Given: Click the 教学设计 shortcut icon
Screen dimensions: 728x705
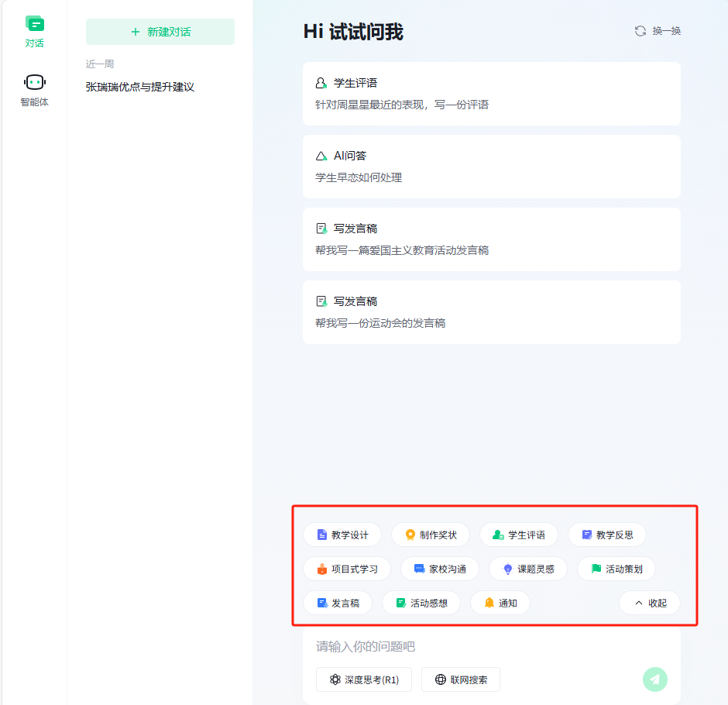Looking at the screenshot, I should coord(342,535).
